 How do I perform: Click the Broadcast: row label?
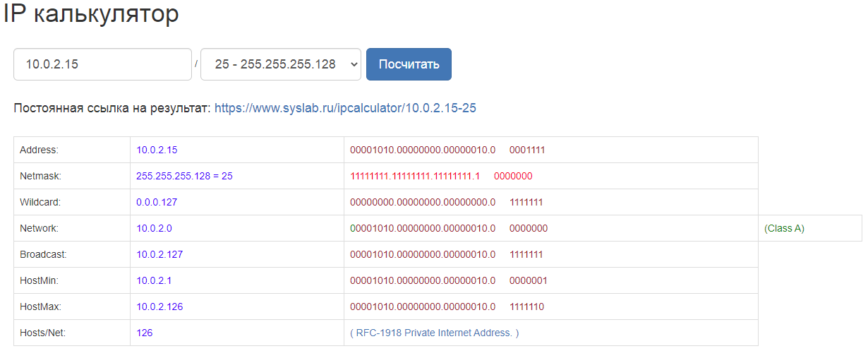42,254
